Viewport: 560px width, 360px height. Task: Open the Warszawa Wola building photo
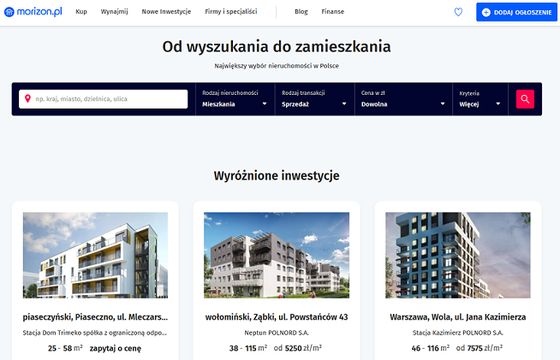pos(458,255)
